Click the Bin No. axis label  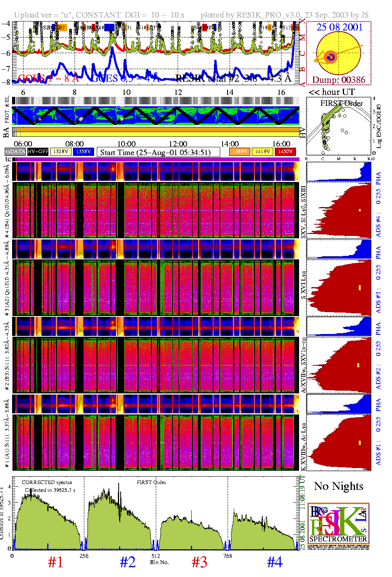[x=159, y=562]
